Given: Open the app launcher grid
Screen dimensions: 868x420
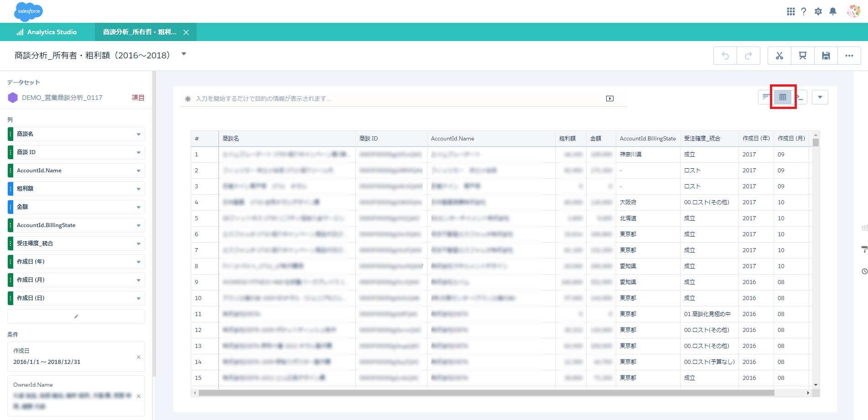Looking at the screenshot, I should (790, 11).
